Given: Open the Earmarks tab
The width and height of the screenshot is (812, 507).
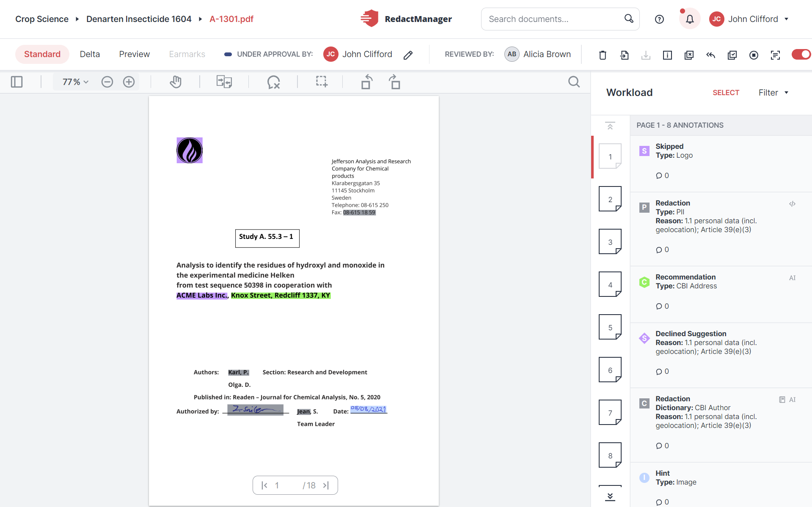Looking at the screenshot, I should (x=187, y=54).
